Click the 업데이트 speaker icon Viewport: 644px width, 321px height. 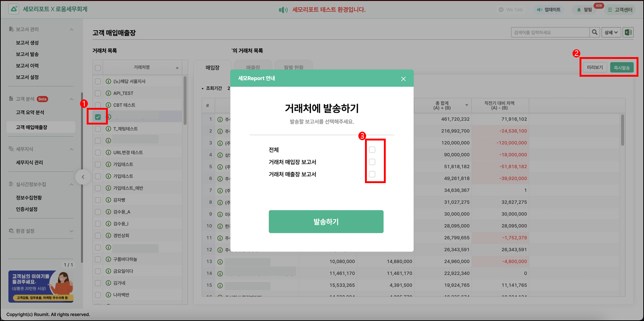(x=540, y=10)
